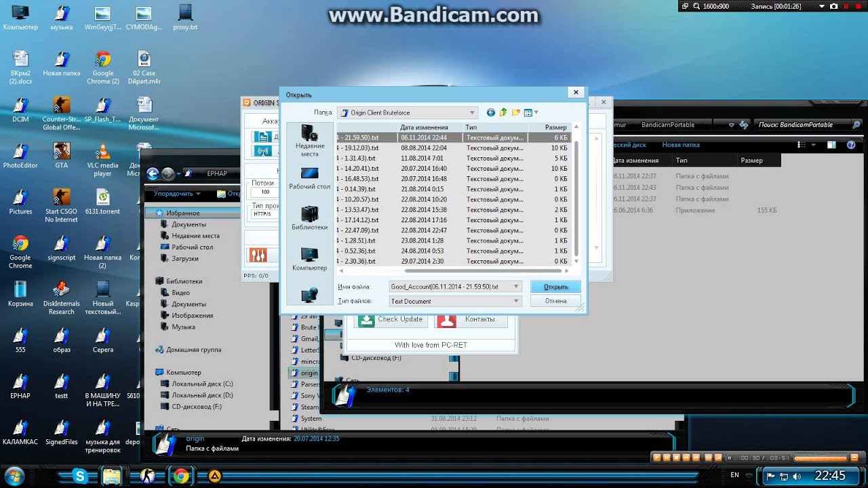Viewport: 868px width, 488px height.
Task: Select Загрузки in the explorer navigation tree
Action: [x=184, y=259]
